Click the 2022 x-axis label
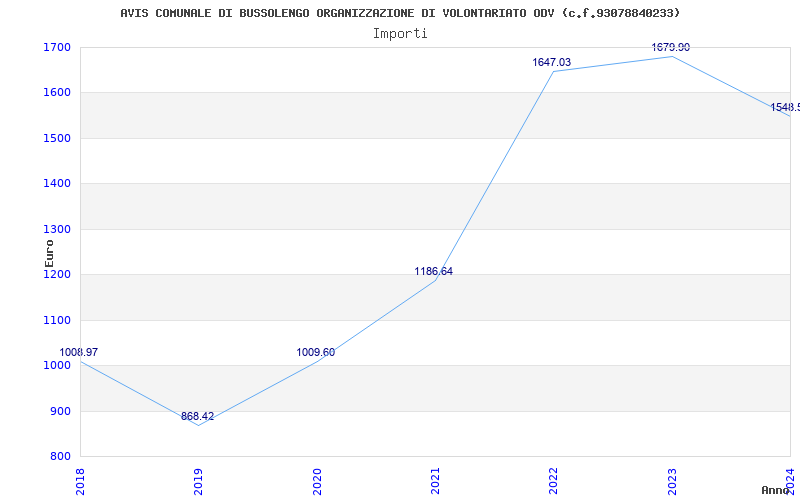The width and height of the screenshot is (800, 500). tap(554, 481)
